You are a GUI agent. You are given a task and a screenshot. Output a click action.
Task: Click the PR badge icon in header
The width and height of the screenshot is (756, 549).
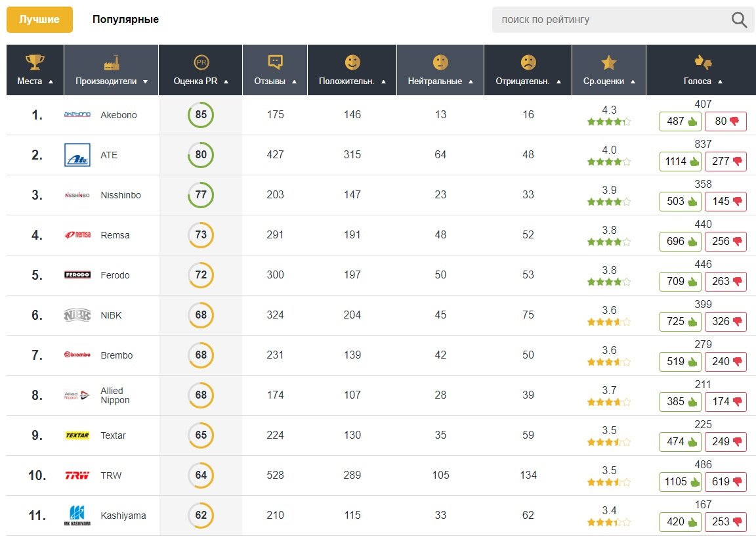pos(201,62)
